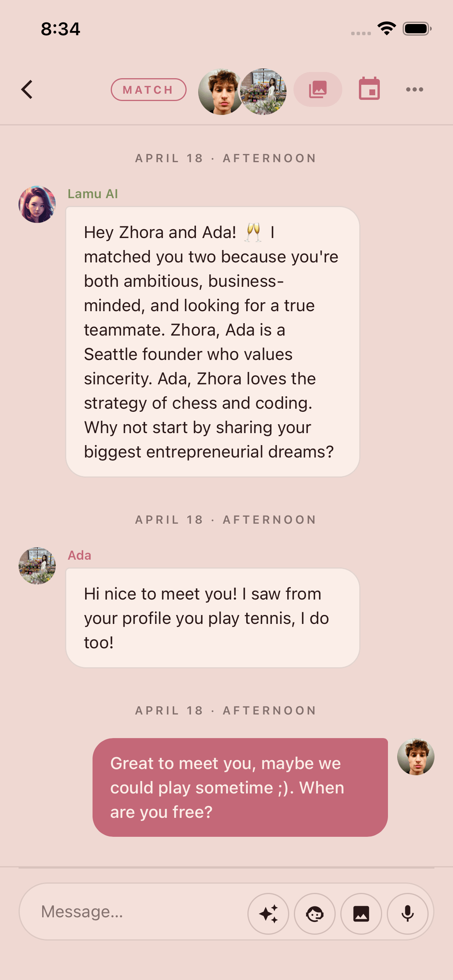Tap the MATCH badge

[149, 90]
